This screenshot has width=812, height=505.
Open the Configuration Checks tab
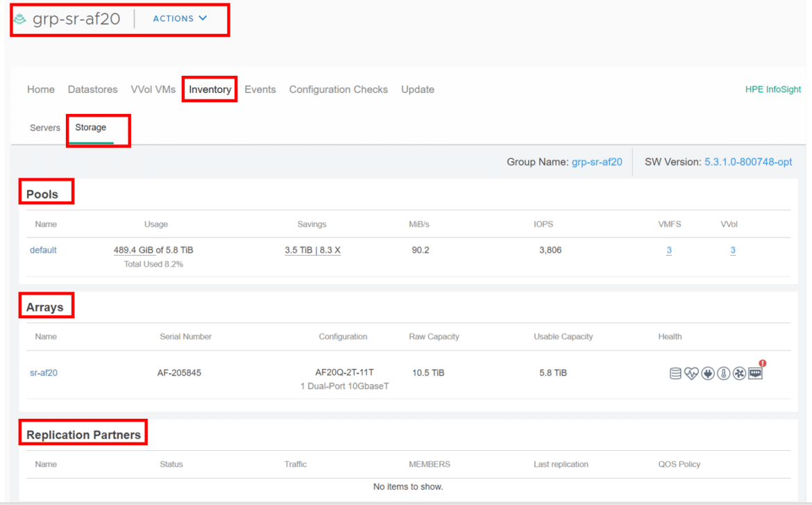[338, 89]
